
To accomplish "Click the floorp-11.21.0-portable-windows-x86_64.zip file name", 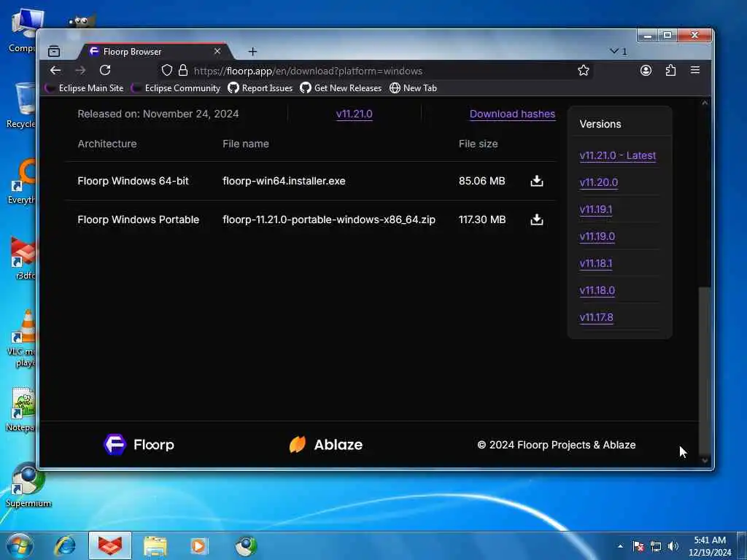I will (x=329, y=219).
